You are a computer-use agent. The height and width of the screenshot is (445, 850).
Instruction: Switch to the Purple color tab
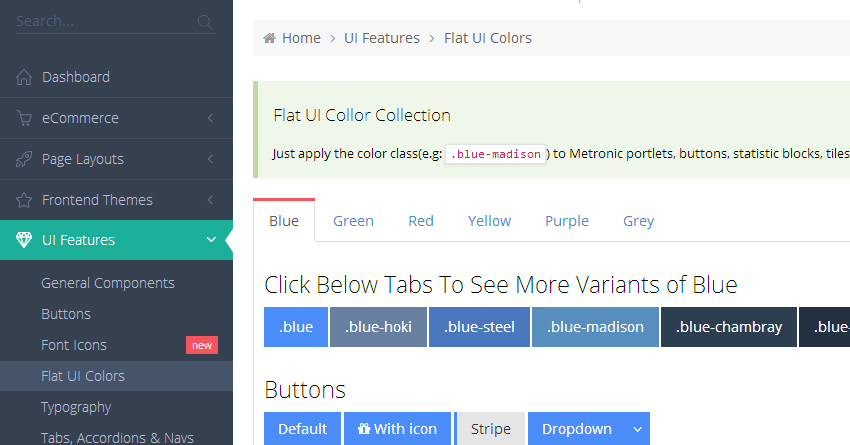coord(566,221)
